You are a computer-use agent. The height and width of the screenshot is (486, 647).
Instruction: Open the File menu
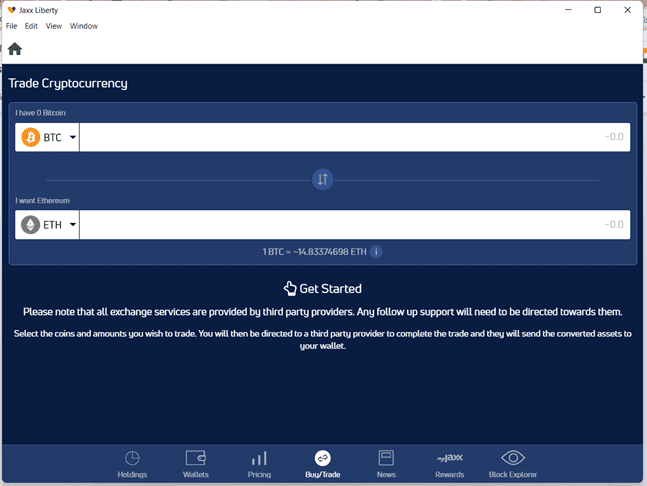(12, 26)
